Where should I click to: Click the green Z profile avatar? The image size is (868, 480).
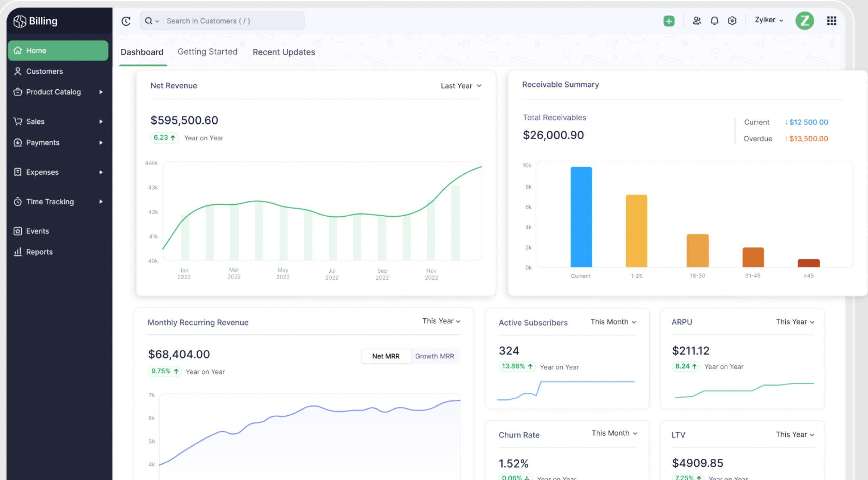pyautogui.click(x=805, y=21)
